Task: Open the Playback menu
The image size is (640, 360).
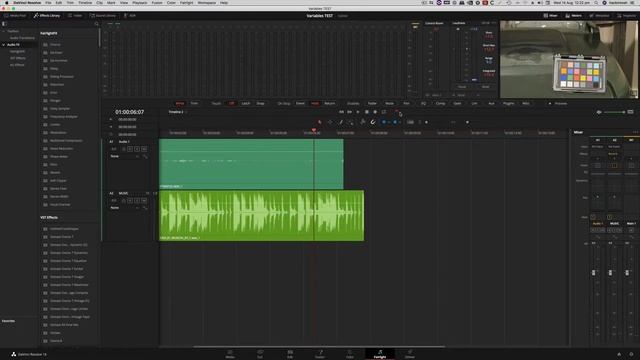Action: click(x=140, y=3)
